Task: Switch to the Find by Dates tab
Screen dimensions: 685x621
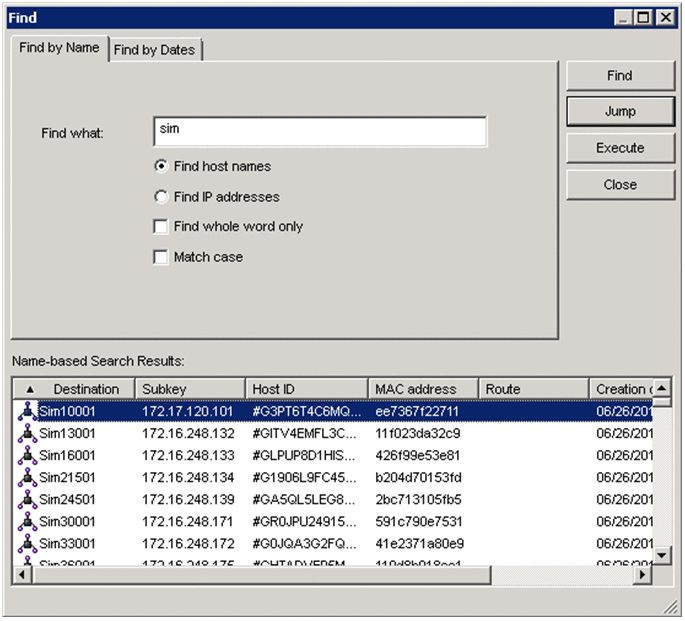Action: 155,50
